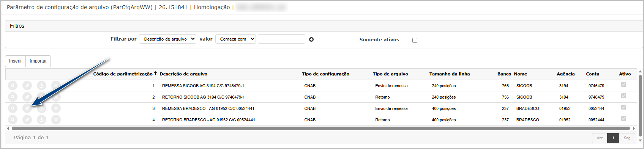Sort by Nome column header
Viewport: 644px width, 149px height.
click(x=521, y=74)
